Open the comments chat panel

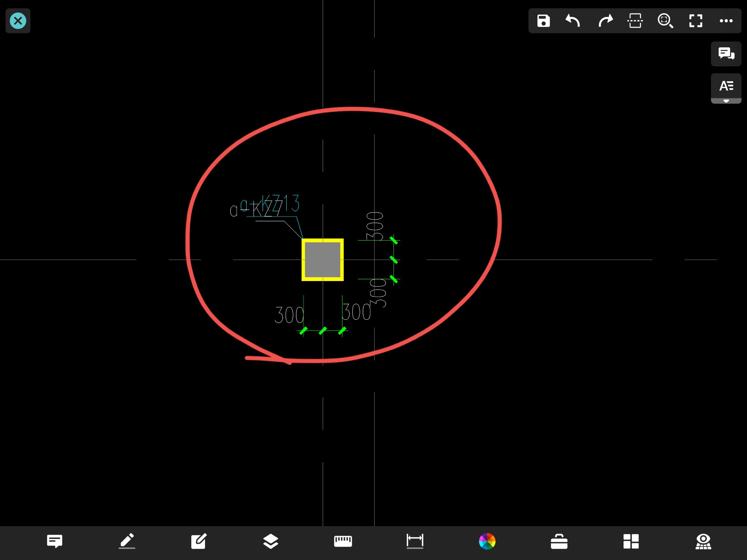(x=726, y=54)
